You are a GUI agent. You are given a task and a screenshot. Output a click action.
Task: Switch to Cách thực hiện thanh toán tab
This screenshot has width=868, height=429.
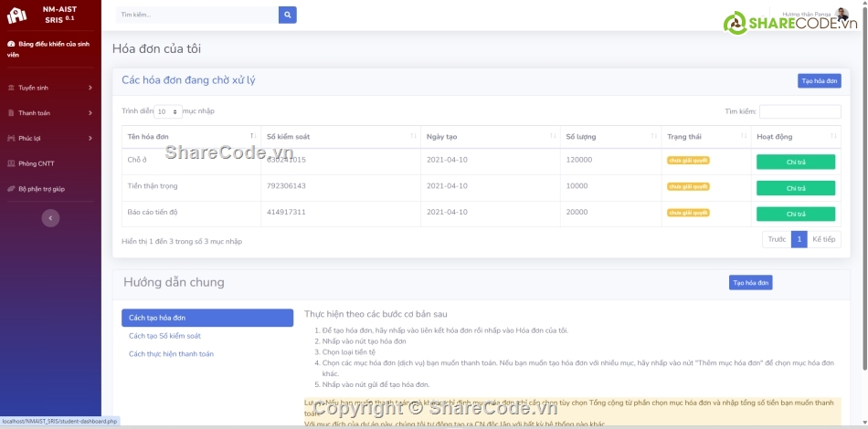pos(171,354)
